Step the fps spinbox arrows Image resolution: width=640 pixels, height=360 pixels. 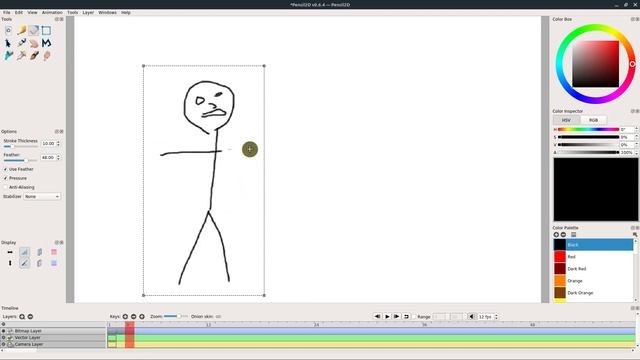click(x=496, y=317)
